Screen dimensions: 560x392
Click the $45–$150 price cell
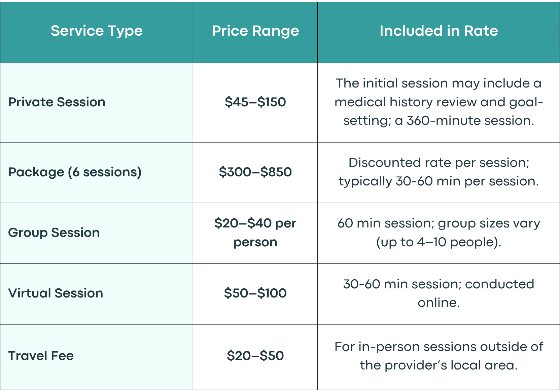[255, 102]
